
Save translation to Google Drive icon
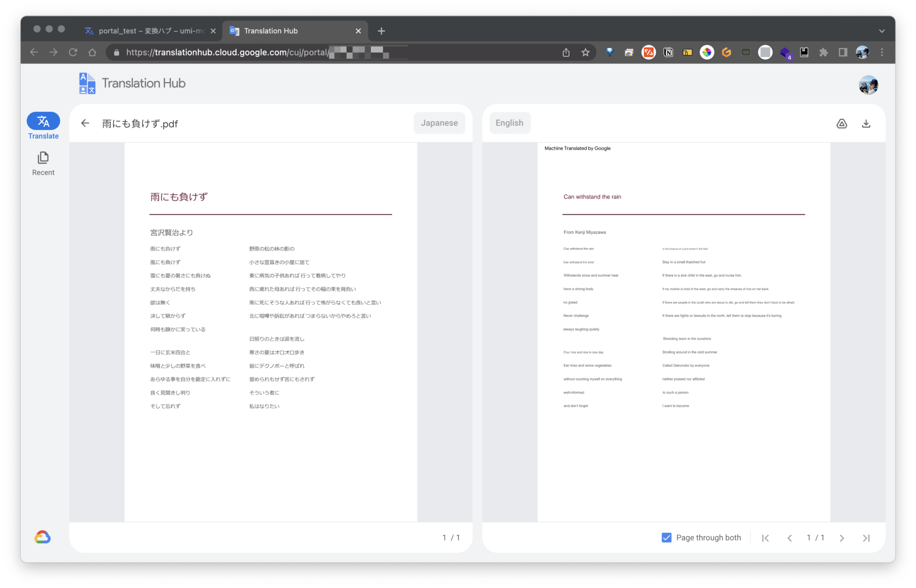click(x=841, y=124)
